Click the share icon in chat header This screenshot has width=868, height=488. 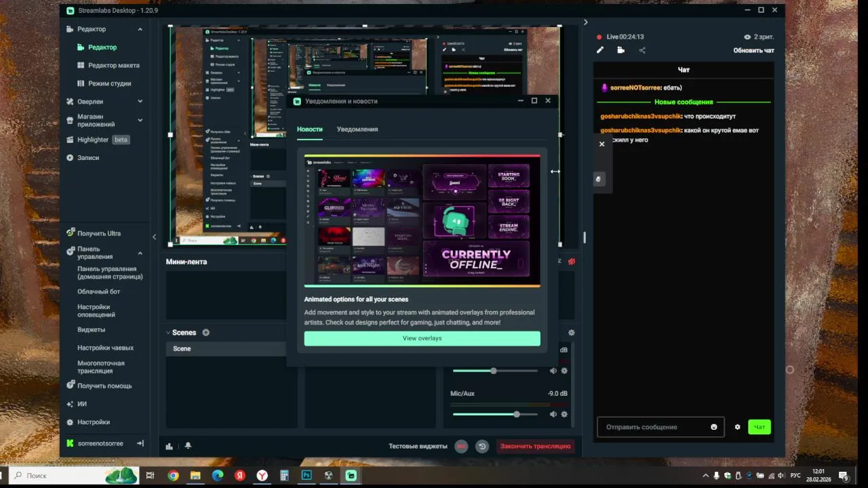click(x=642, y=50)
